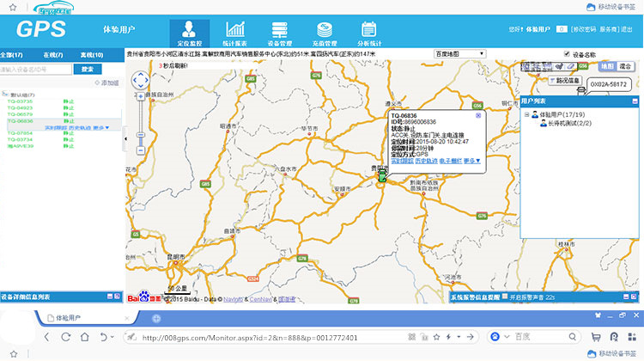Collapse the 体验用户(17/19) tree node

click(526, 114)
